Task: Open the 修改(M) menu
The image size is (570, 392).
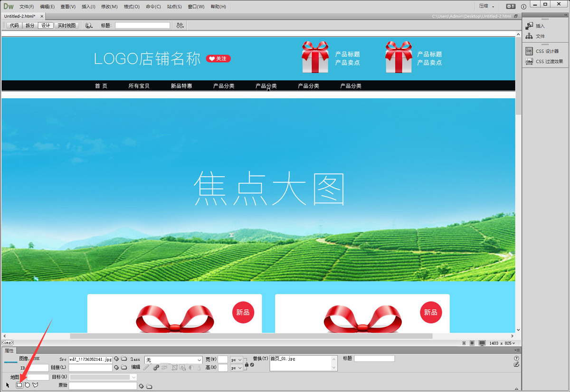Action: coord(109,7)
